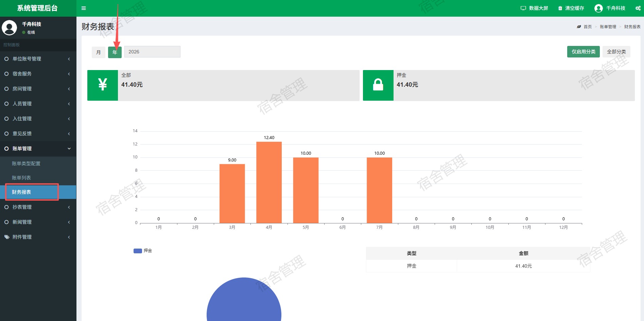
Task: Click the 全部 41.40元 summary card
Action: tap(223, 85)
